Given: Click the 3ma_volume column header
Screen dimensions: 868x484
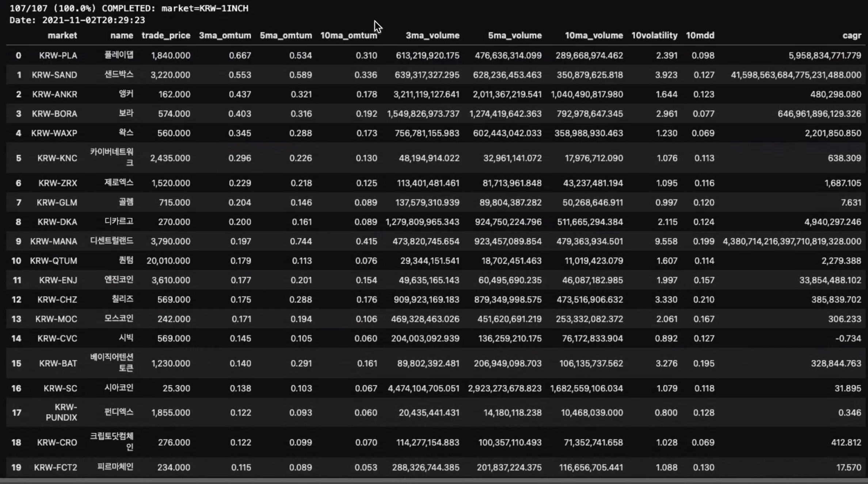Looking at the screenshot, I should click(x=433, y=35).
